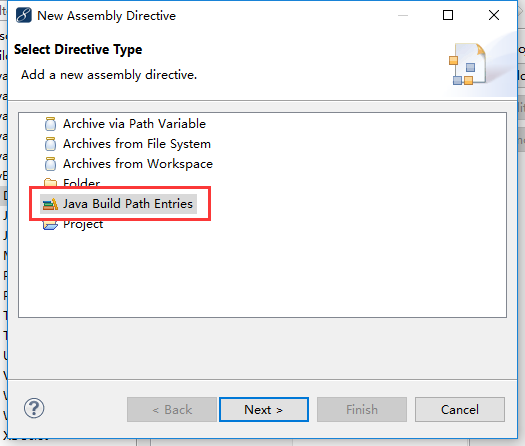This screenshot has height=446, width=525.
Task: Choose the Project directive type
Action: click(83, 225)
